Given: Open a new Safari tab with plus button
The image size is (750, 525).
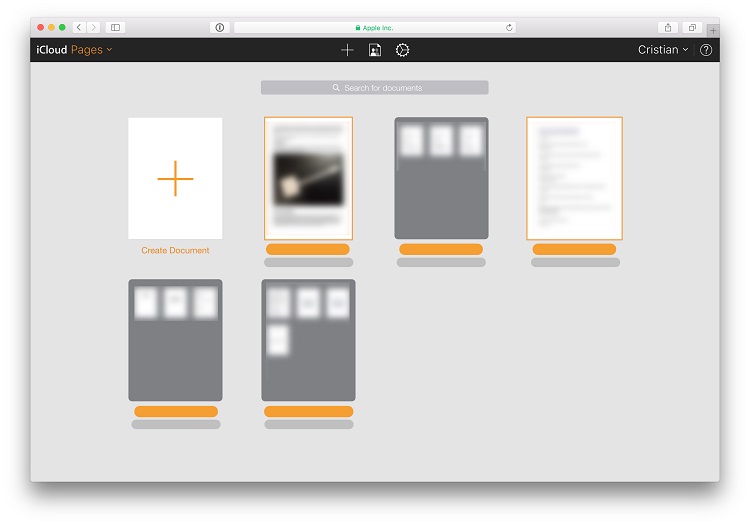Looking at the screenshot, I should point(713,30).
